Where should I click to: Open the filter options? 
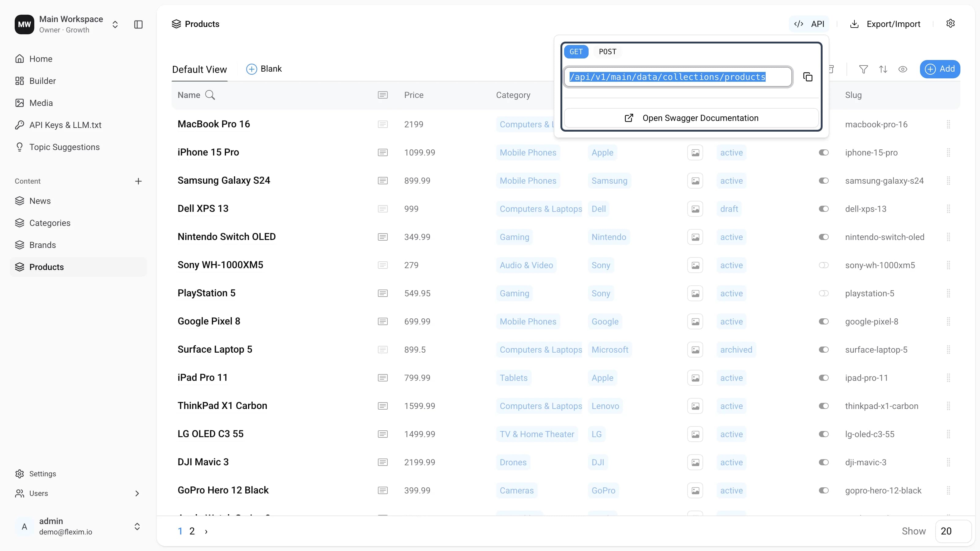pos(863,69)
